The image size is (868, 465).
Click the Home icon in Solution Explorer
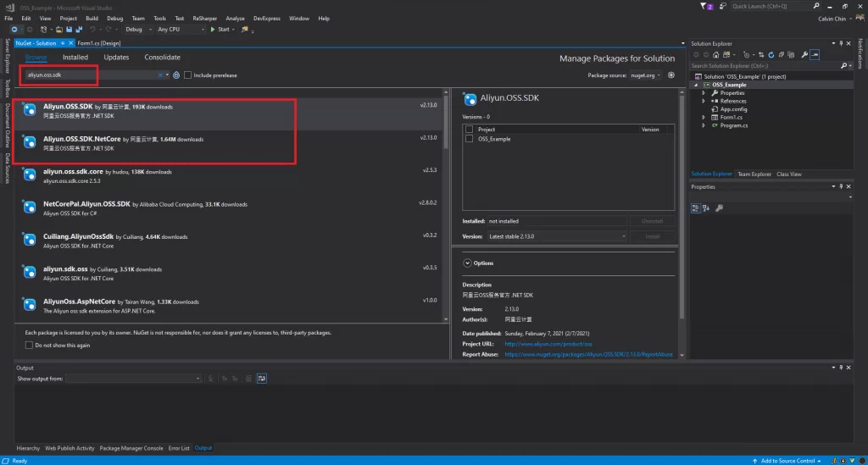click(x=715, y=55)
